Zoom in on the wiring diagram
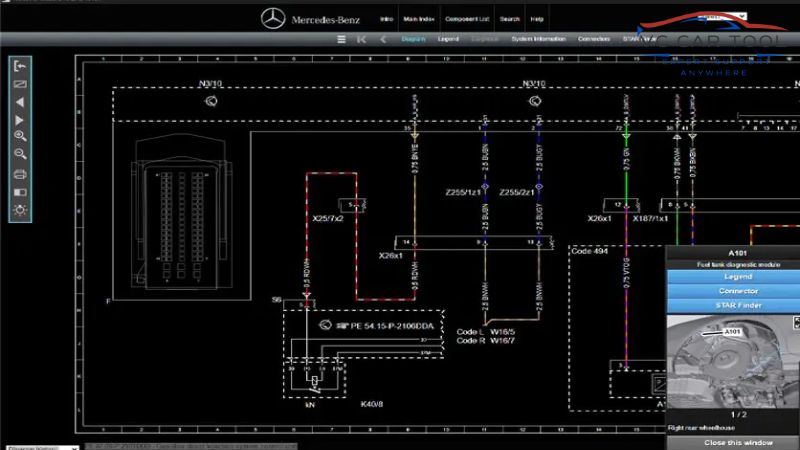The height and width of the screenshot is (450, 800). click(x=20, y=136)
